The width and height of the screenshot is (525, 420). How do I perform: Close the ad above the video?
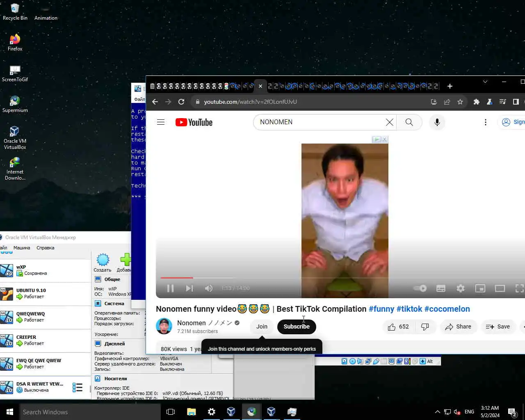tap(384, 139)
